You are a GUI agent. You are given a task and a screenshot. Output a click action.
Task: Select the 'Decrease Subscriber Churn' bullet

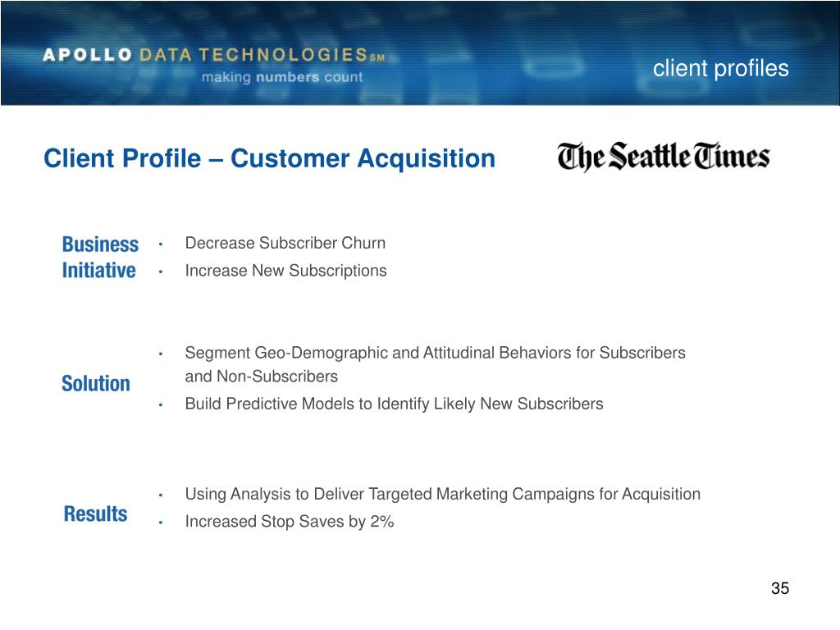(285, 243)
